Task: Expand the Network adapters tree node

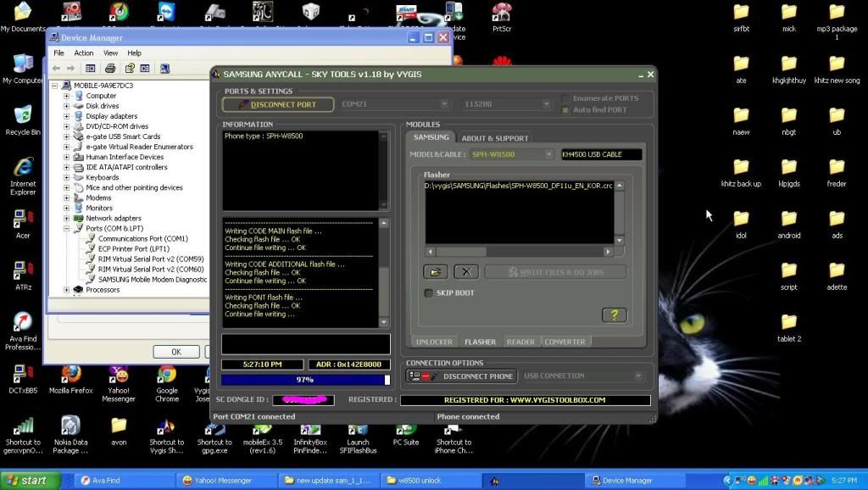Action: click(x=66, y=218)
